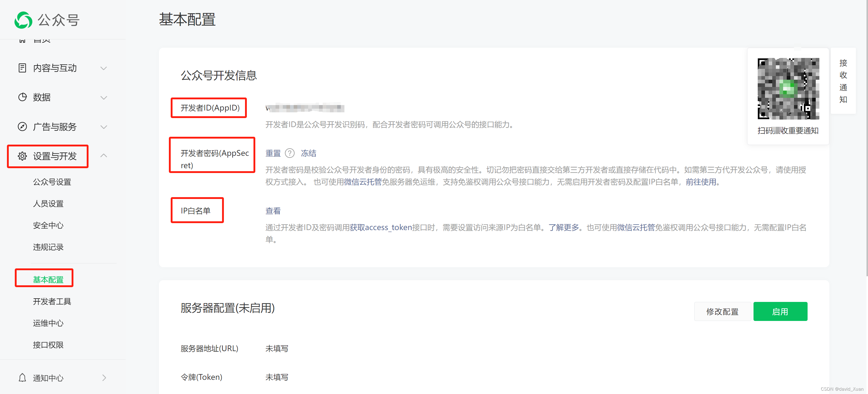Click the green 启用 button

pyautogui.click(x=780, y=311)
